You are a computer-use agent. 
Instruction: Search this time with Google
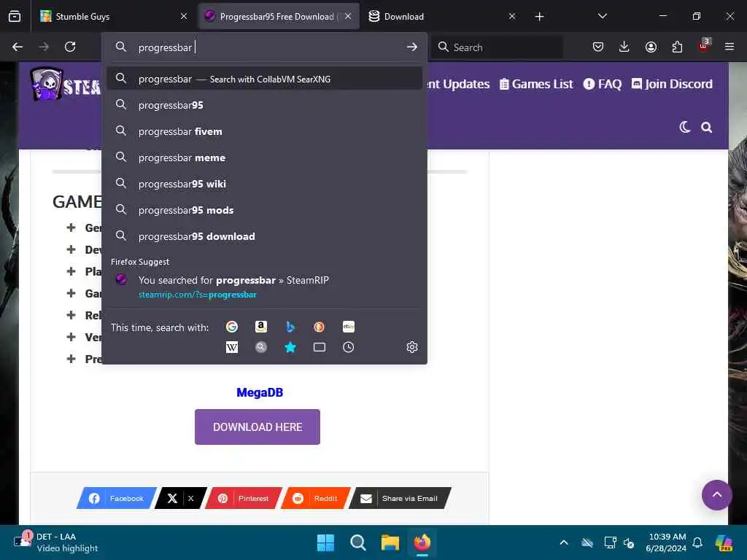(x=232, y=327)
